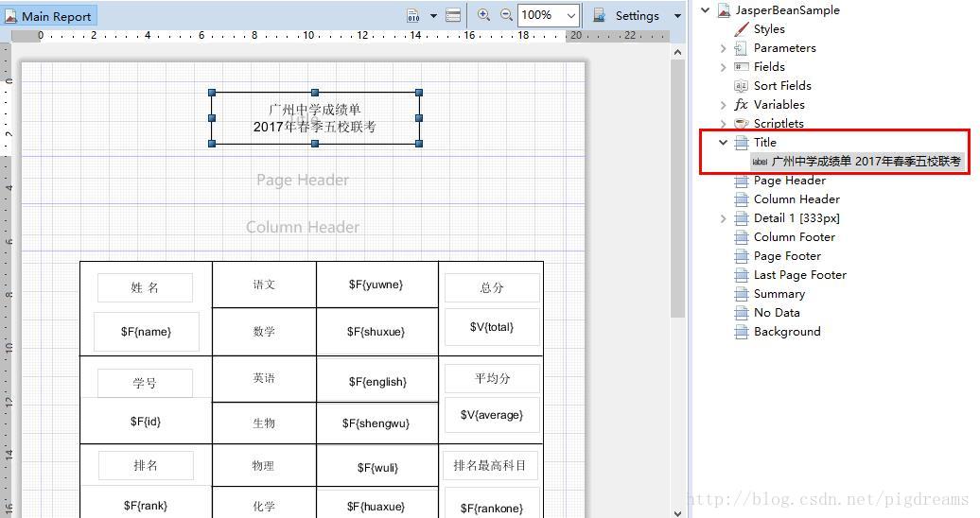Click the Fields icon in outline
Screen dimensions: 980x518
click(742, 67)
